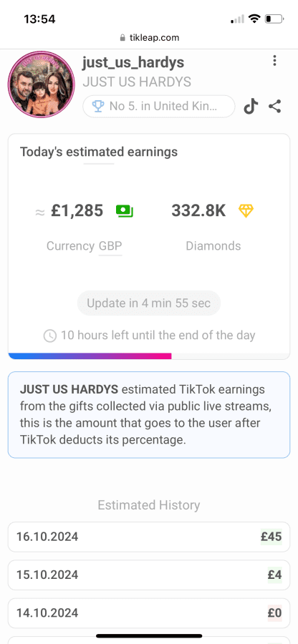Change the Currency GBP selector

tap(85, 246)
